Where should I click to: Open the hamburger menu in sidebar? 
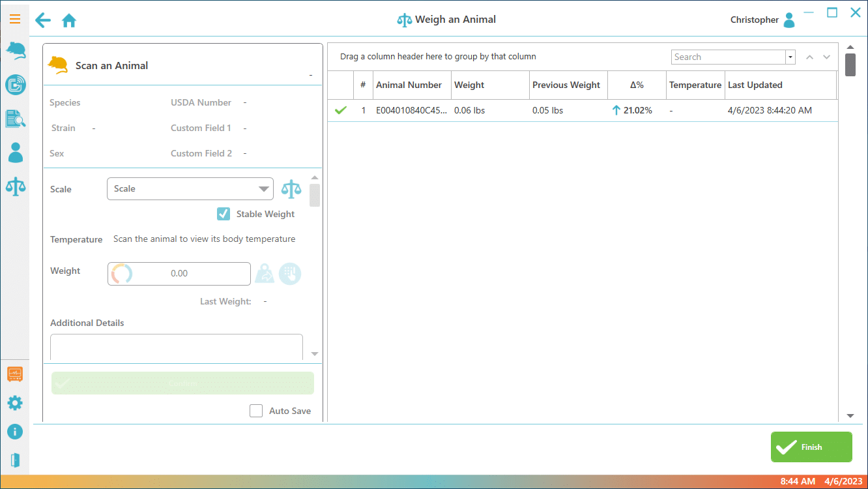pos(15,19)
